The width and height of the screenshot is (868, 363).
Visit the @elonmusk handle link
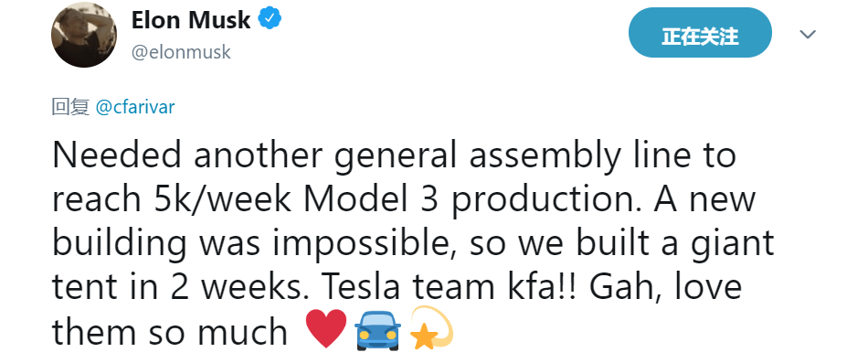181,52
